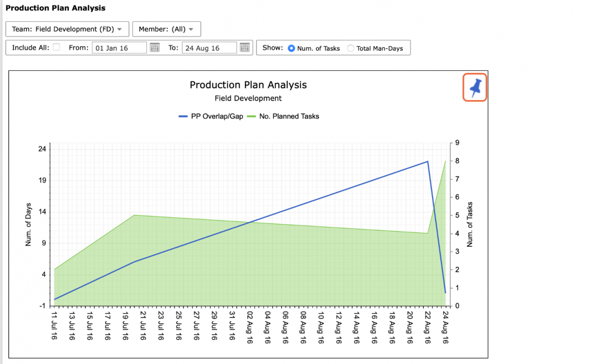Viewport: 592px width, 364px height.
Task: Open the Member: (All) dropdown
Action: [x=166, y=29]
